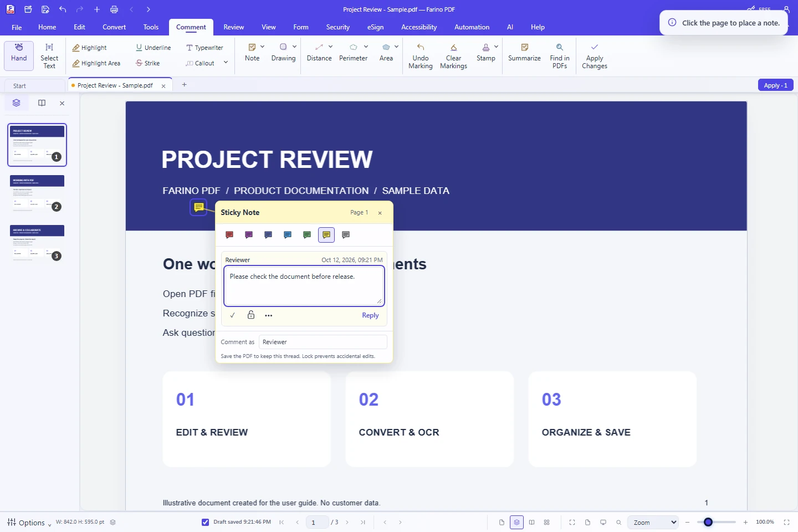The image size is (798, 532).
Task: Open Find in PDFs
Action: point(560,56)
